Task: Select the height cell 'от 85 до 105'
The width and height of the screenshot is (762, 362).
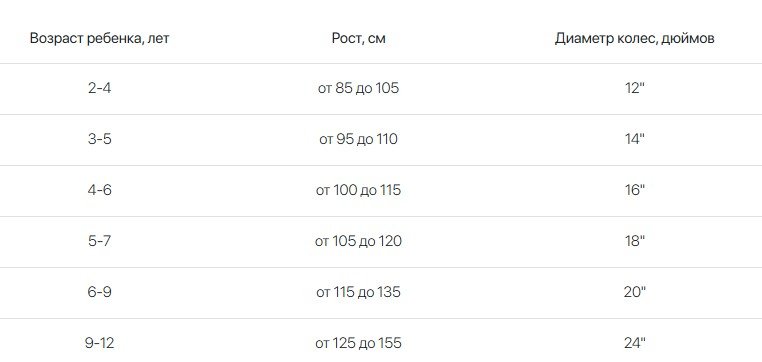Action: tap(359, 88)
